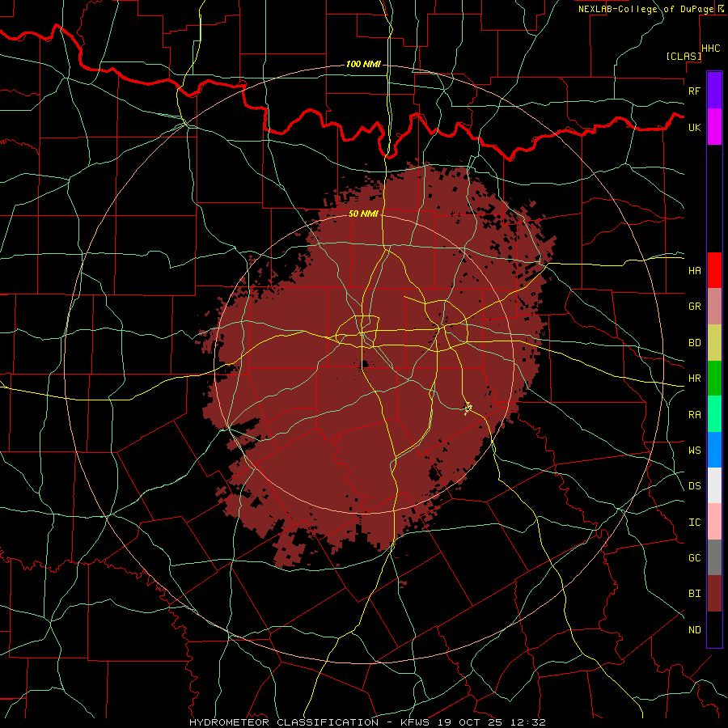728x728 pixels.
Task: Click the BI dark red legend swatch
Action: [714, 594]
